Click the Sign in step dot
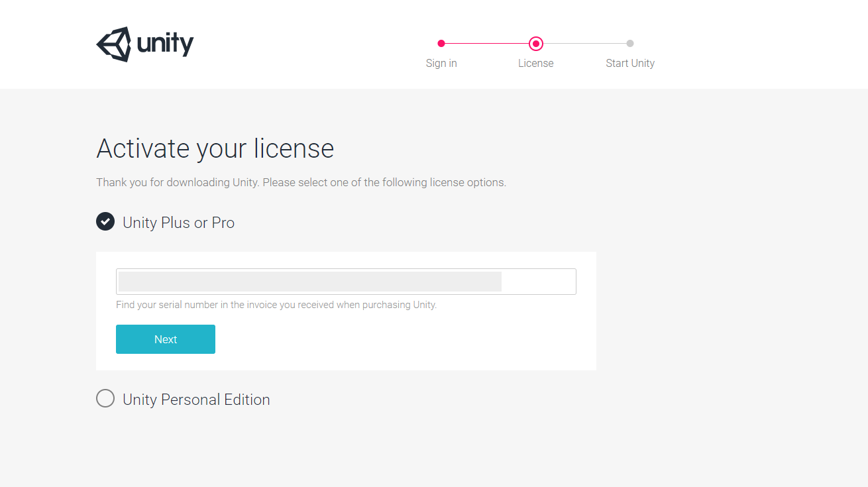Screen dimensions: 868x487 [441, 44]
